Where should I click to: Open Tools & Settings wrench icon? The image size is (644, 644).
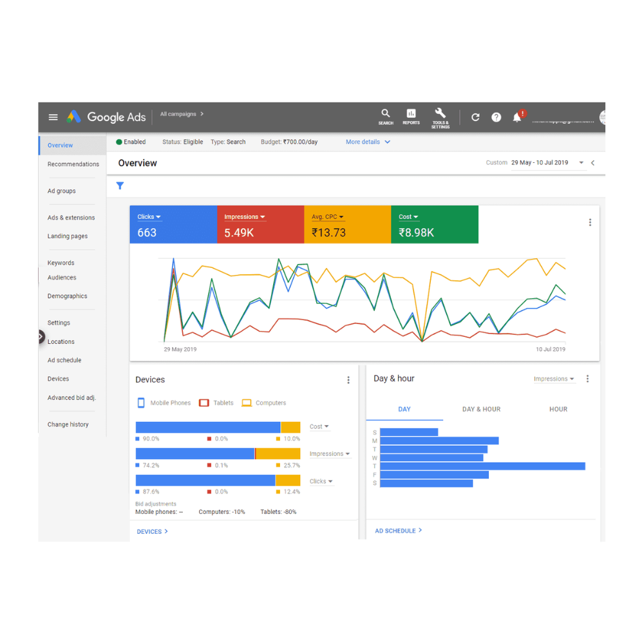(x=440, y=113)
